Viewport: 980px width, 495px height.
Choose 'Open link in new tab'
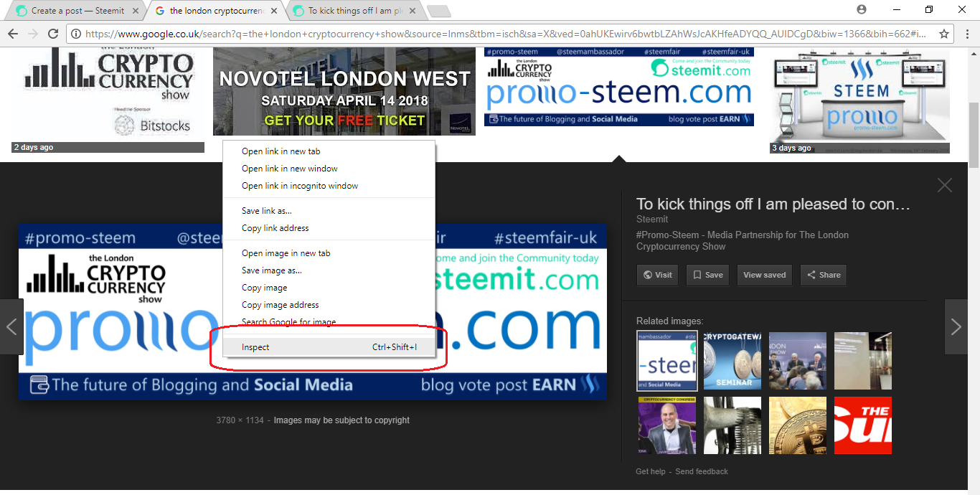329,151
